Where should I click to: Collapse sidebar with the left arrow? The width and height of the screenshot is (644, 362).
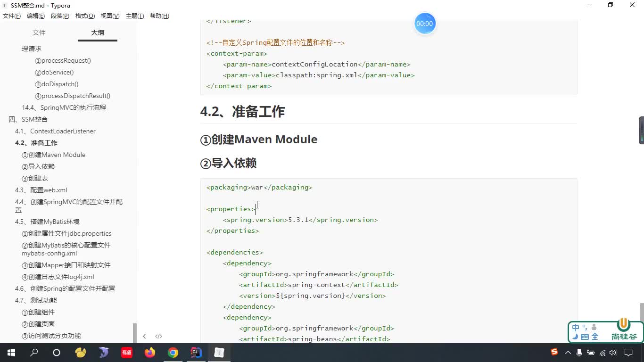click(144, 336)
